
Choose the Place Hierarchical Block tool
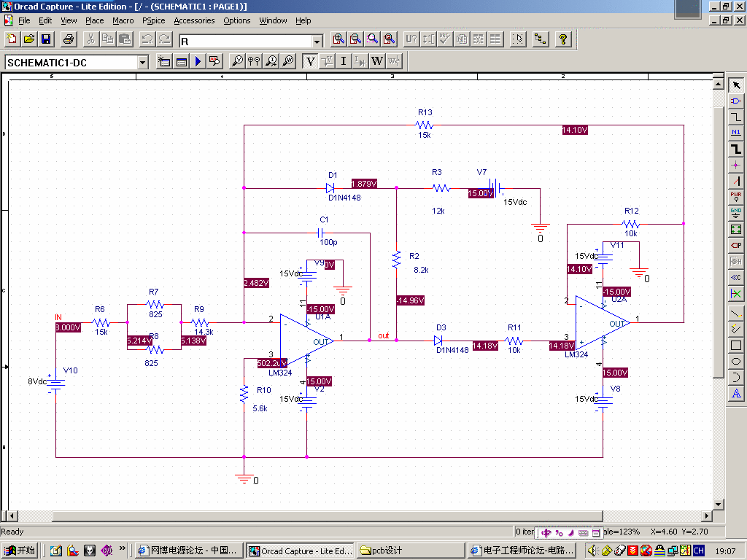click(736, 230)
